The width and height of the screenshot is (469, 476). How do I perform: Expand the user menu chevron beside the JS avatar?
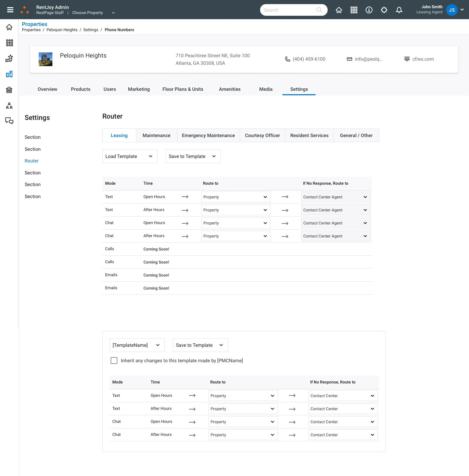click(462, 10)
